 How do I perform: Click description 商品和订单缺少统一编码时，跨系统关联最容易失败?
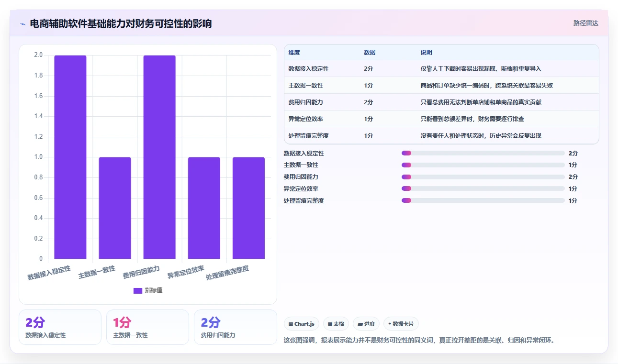(x=487, y=86)
